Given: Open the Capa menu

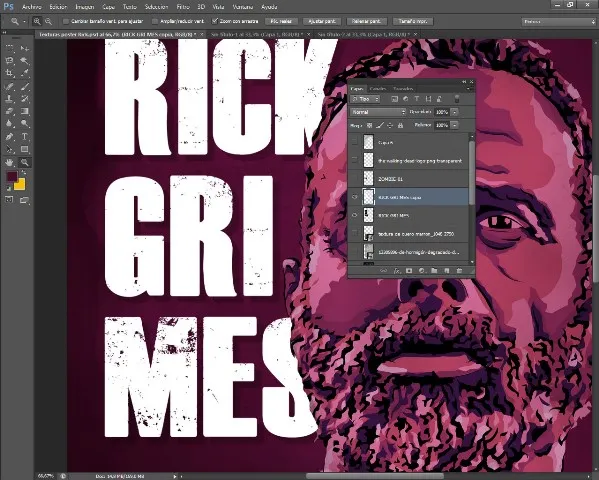Looking at the screenshot, I should click(x=108, y=7).
